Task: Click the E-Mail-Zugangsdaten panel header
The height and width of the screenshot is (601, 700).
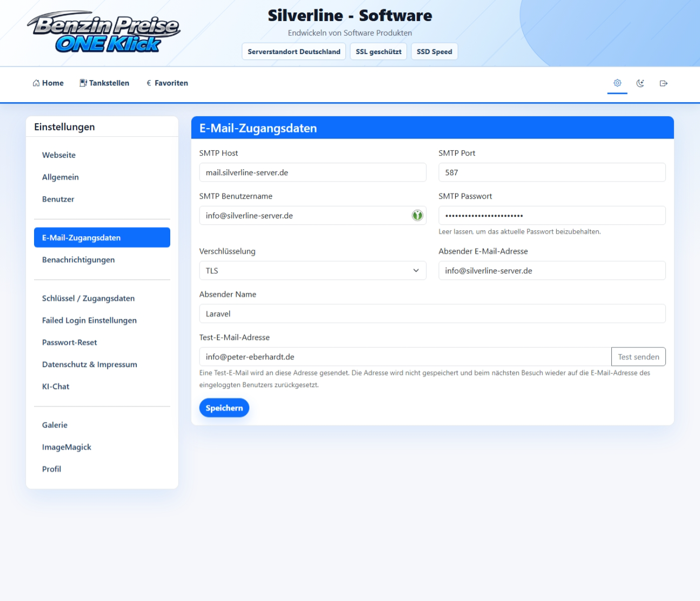Action: (x=432, y=128)
